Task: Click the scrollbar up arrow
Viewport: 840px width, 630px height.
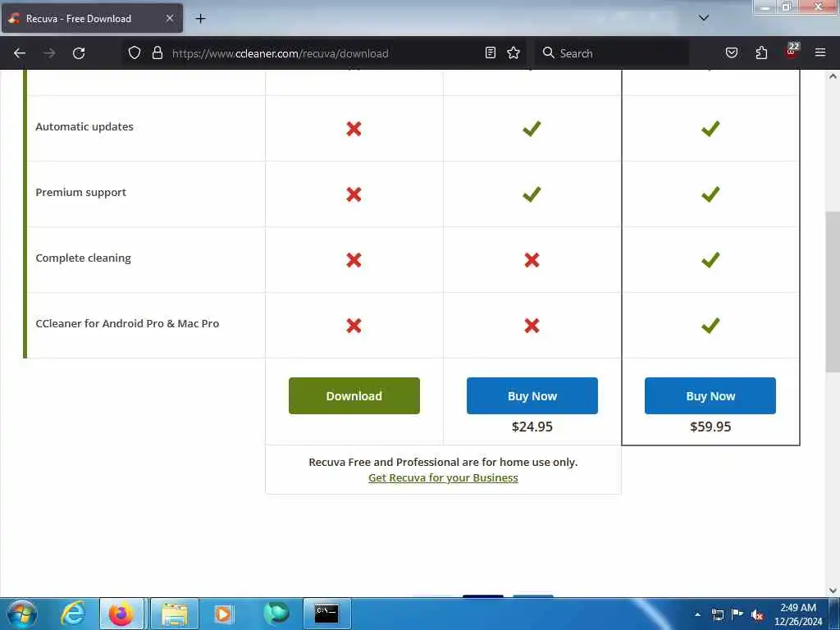Action: point(833,76)
